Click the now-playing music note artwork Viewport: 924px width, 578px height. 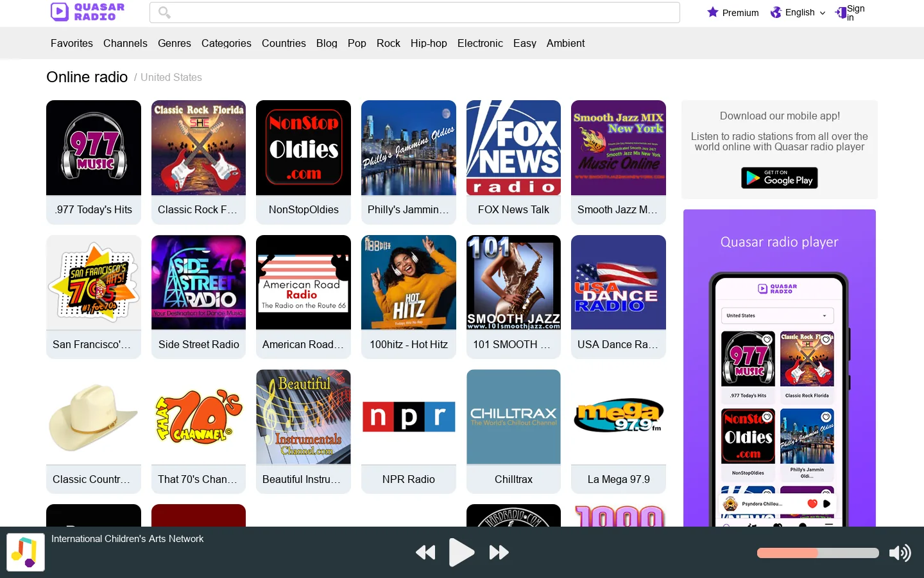click(26, 552)
